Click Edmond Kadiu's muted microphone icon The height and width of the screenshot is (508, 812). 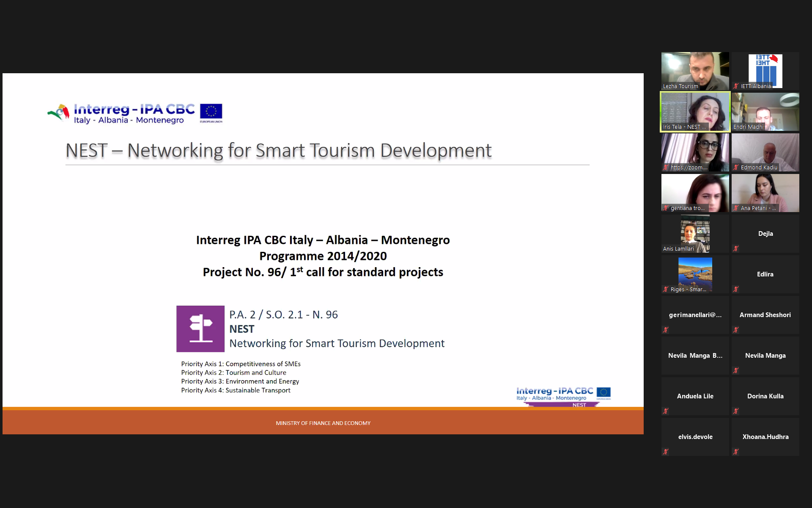point(736,167)
